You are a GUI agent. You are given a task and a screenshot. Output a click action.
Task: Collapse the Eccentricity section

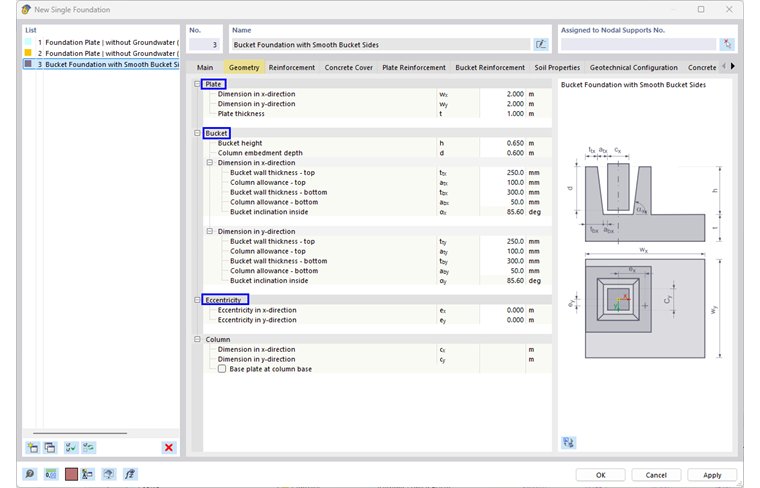point(197,300)
